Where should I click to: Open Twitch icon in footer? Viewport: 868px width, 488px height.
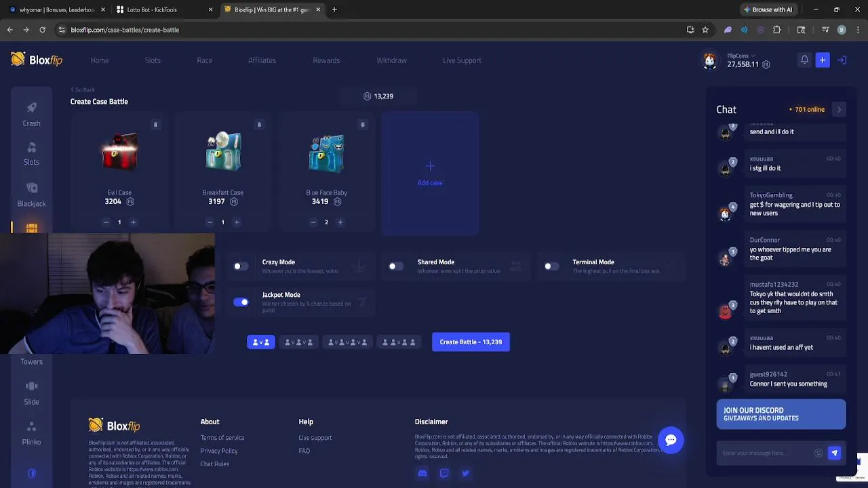coord(444,474)
